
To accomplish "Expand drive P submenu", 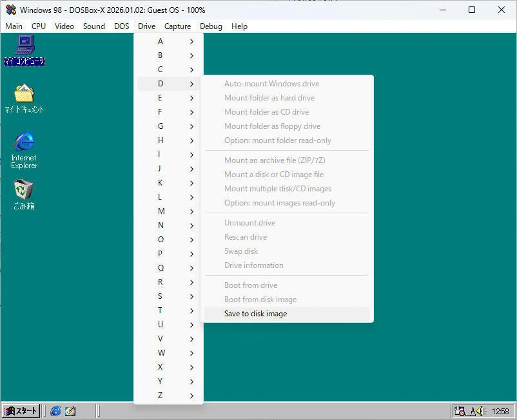I will pos(168,254).
